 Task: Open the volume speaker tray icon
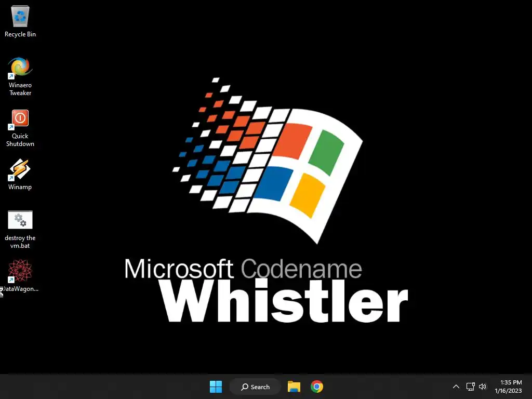click(x=483, y=387)
